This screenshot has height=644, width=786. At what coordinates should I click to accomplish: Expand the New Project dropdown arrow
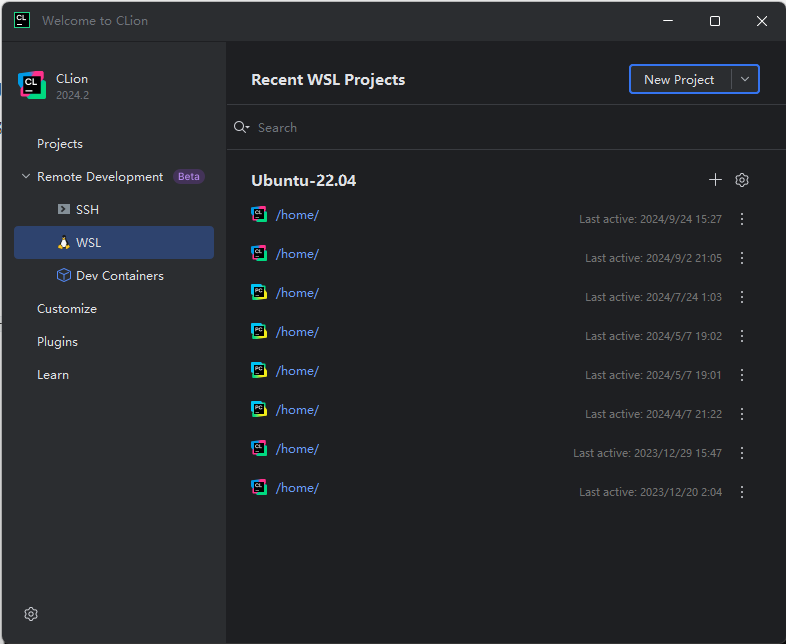click(744, 80)
